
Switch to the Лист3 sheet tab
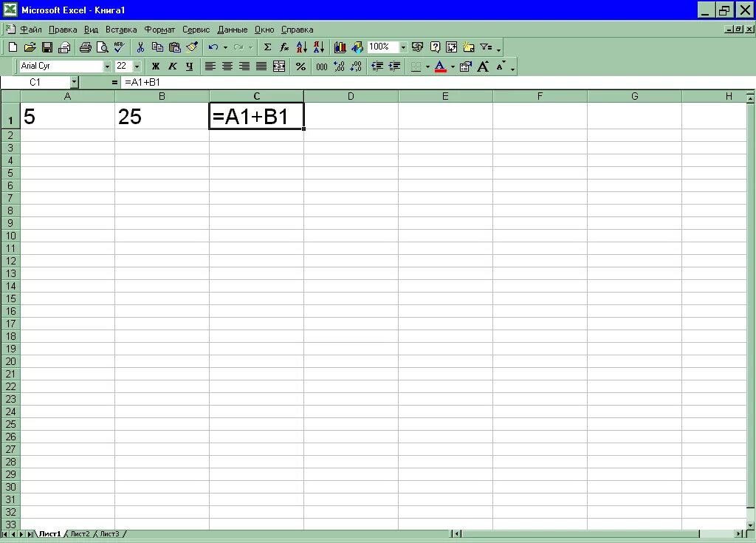(x=109, y=534)
